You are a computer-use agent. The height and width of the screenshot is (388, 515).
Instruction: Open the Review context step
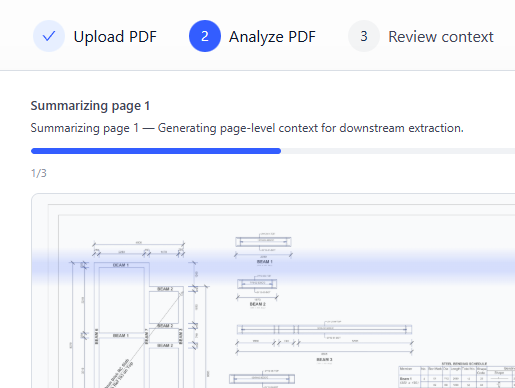(x=441, y=37)
